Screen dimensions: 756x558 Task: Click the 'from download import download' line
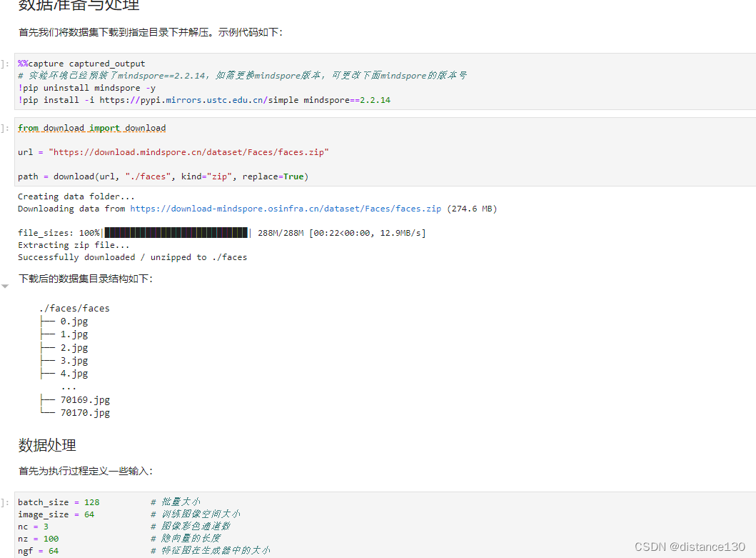91,128
